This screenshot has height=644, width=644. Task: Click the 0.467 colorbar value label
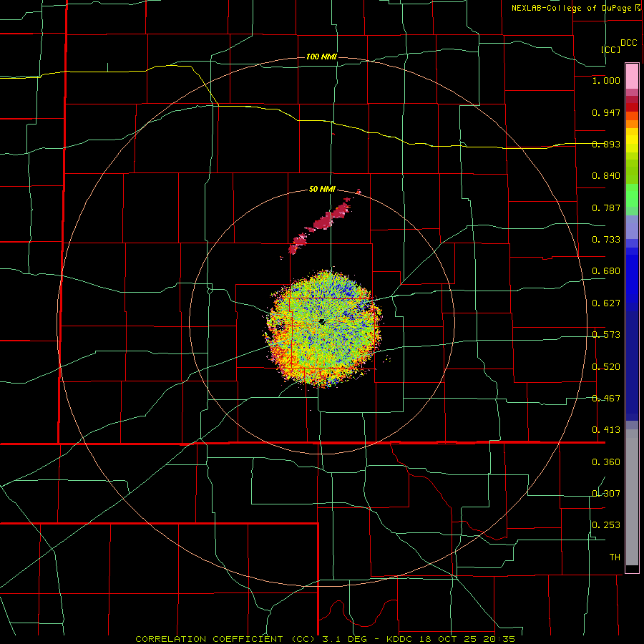point(606,399)
